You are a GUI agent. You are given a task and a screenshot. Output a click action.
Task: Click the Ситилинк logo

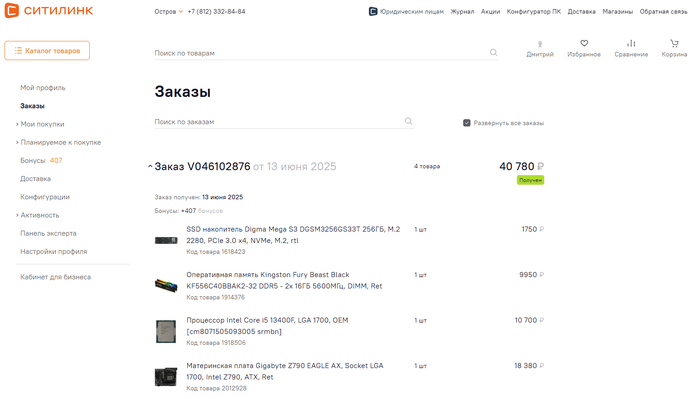point(49,10)
